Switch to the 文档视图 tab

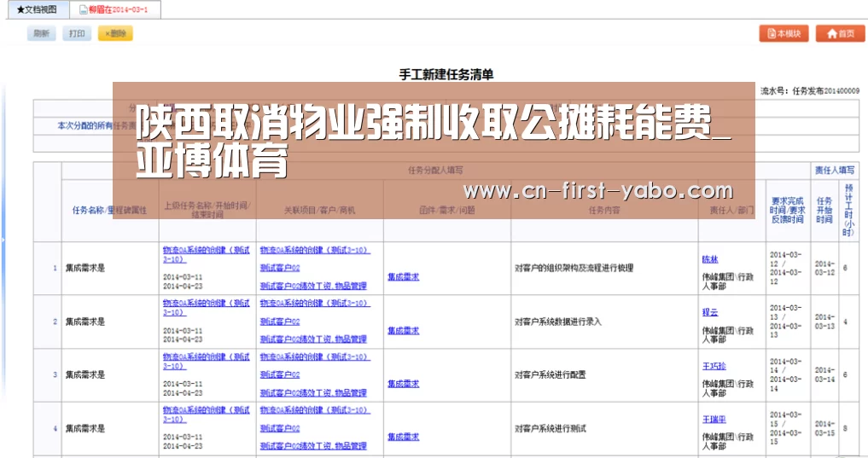pyautogui.click(x=38, y=10)
